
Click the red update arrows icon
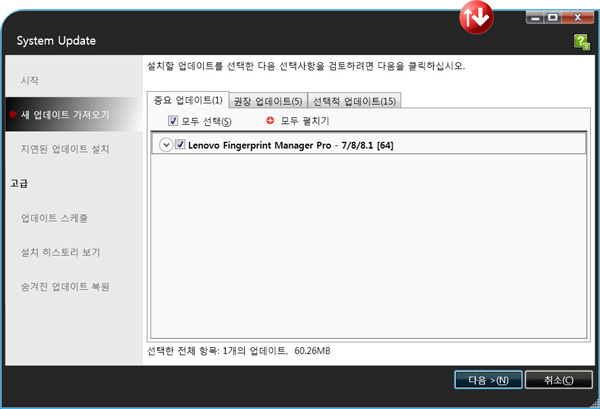click(476, 17)
